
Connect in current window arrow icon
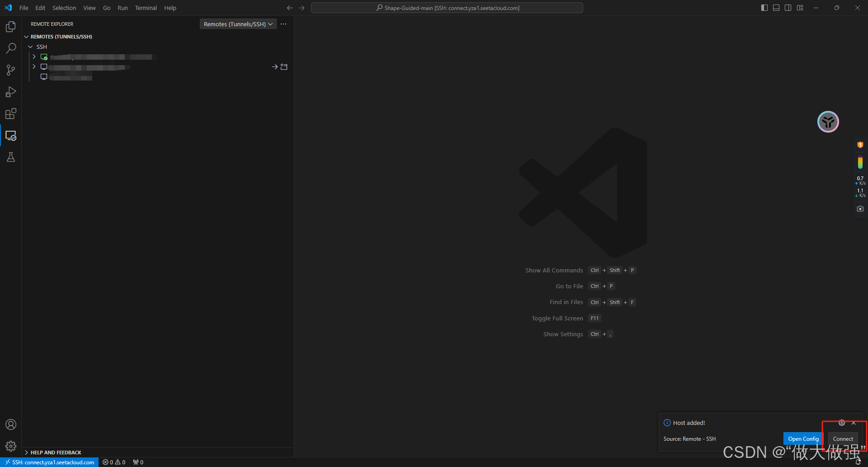[275, 67]
